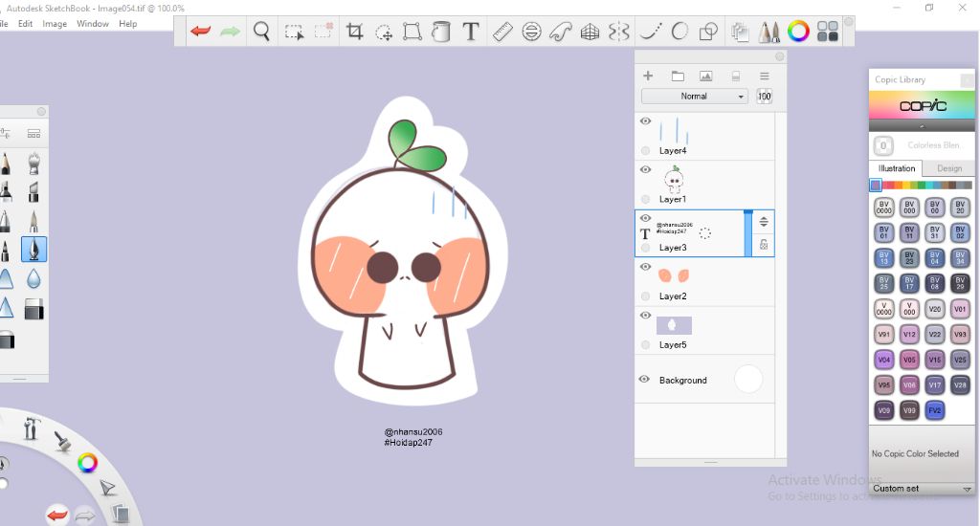Toggle visibility of Layer2
The image size is (980, 526).
coord(645,268)
